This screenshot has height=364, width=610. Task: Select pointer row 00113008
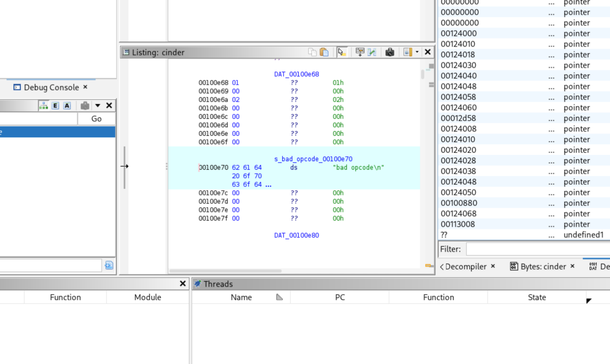click(524, 224)
